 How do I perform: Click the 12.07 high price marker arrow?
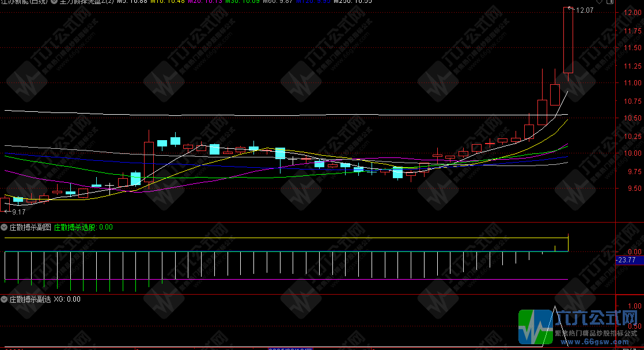570,8
